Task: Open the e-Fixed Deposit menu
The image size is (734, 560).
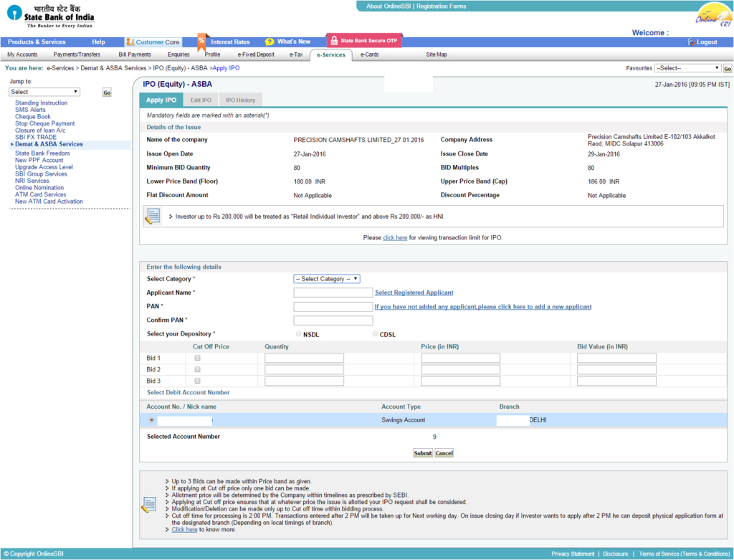Action: tap(256, 54)
